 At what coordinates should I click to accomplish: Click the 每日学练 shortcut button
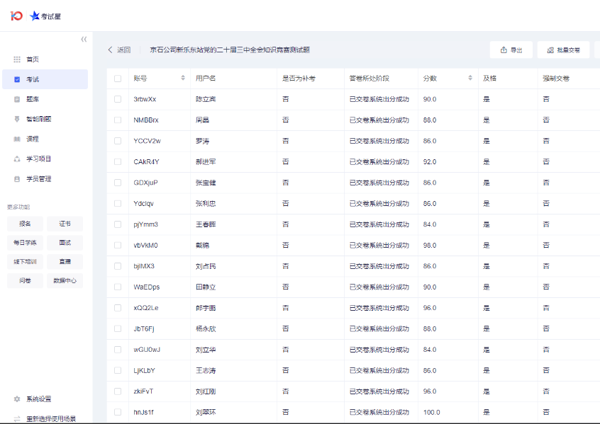[25, 243]
